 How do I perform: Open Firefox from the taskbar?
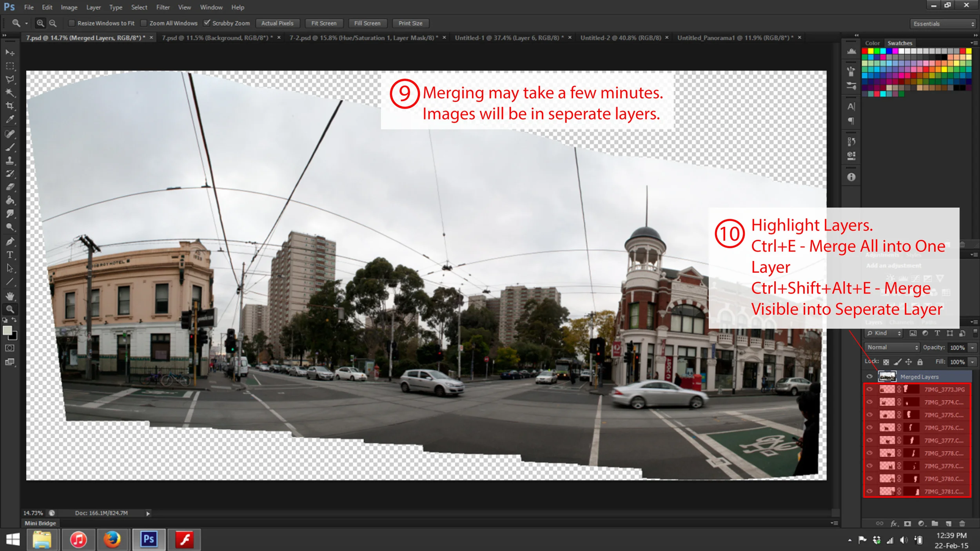(x=112, y=539)
